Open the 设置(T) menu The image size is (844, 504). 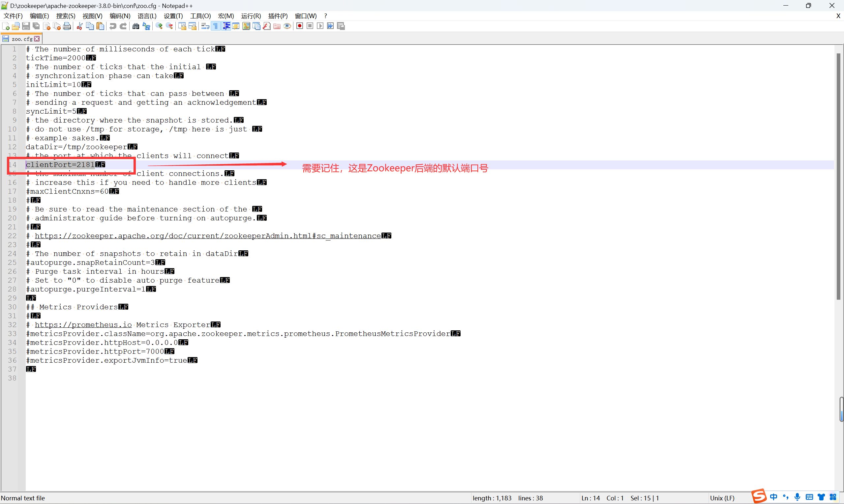pos(173,16)
